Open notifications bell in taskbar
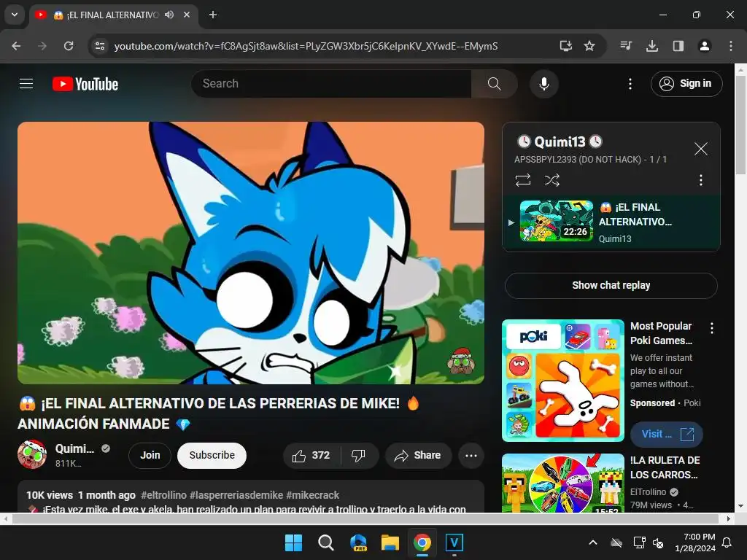 (727, 542)
